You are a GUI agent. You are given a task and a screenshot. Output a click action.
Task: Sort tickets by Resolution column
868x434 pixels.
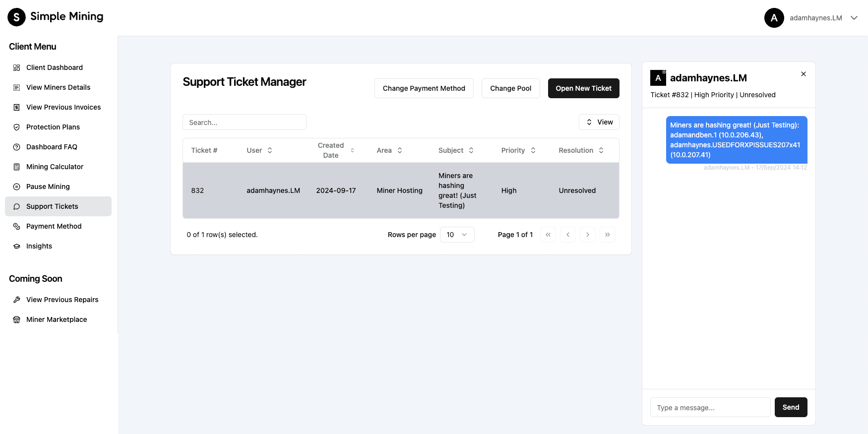(581, 150)
